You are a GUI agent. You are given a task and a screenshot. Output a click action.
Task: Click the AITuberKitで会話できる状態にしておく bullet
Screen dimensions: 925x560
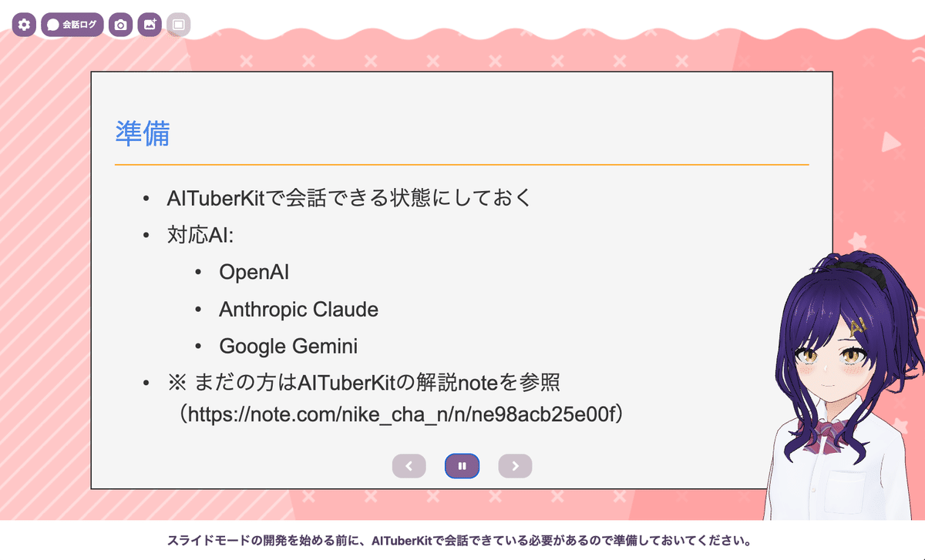point(349,197)
